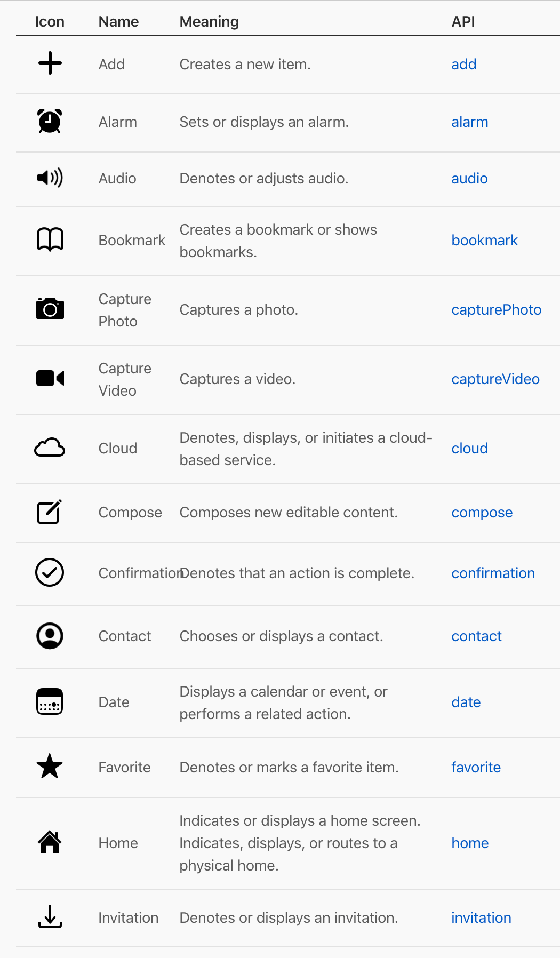This screenshot has height=958, width=560.
Task: Open the bookmark API link
Action: tap(485, 241)
